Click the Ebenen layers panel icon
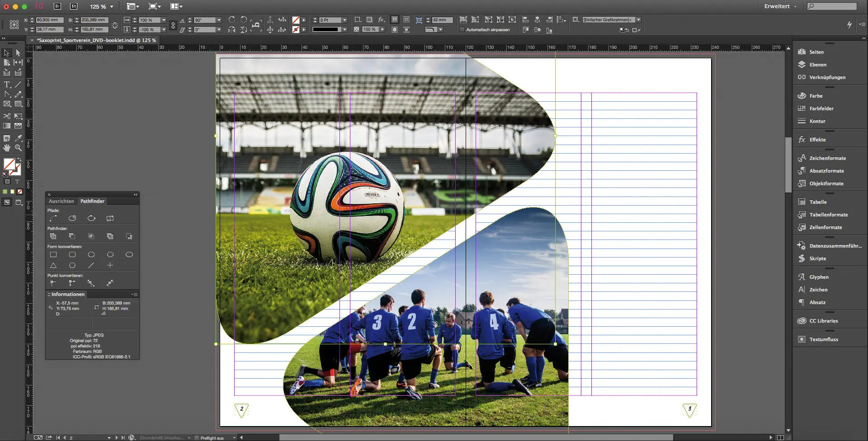868x441 pixels. pyautogui.click(x=817, y=65)
